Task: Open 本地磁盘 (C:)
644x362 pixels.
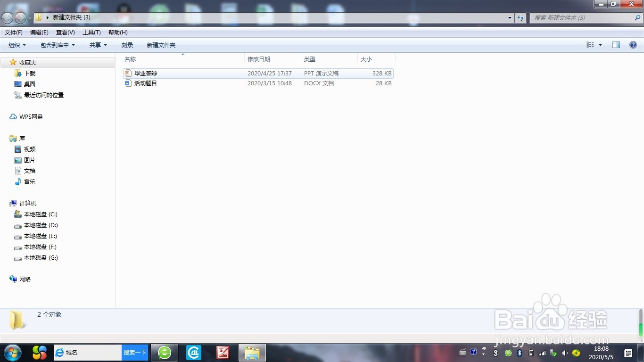Action: click(36, 214)
